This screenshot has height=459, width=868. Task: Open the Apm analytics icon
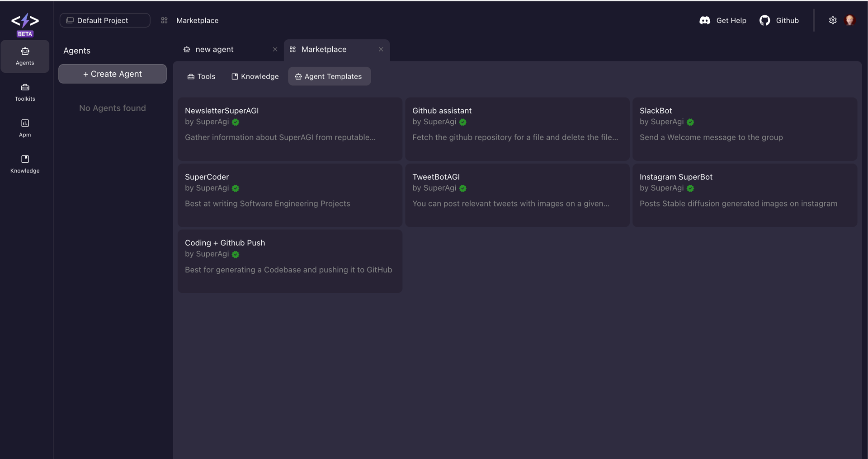25,128
